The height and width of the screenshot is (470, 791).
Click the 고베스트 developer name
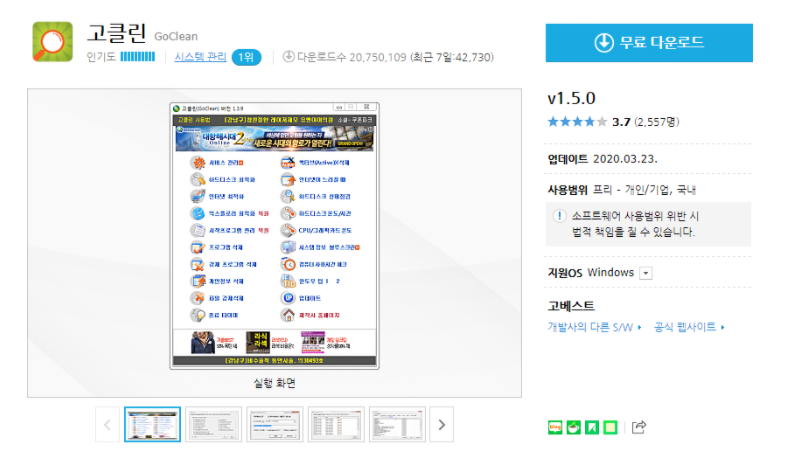(x=571, y=306)
